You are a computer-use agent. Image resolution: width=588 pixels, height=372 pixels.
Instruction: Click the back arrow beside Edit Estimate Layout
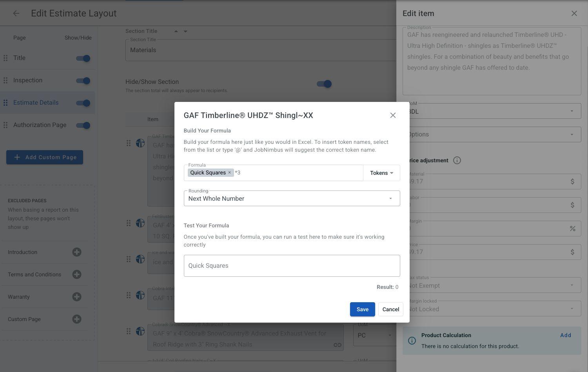click(x=16, y=13)
